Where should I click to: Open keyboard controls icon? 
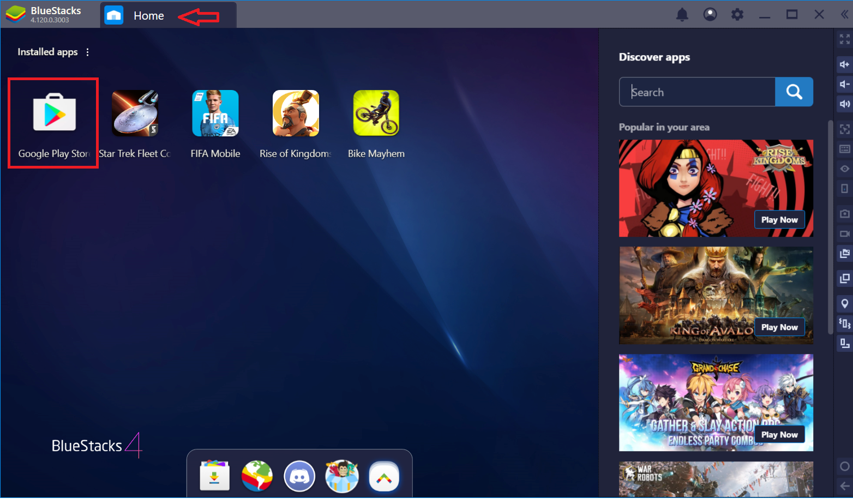coord(844,149)
